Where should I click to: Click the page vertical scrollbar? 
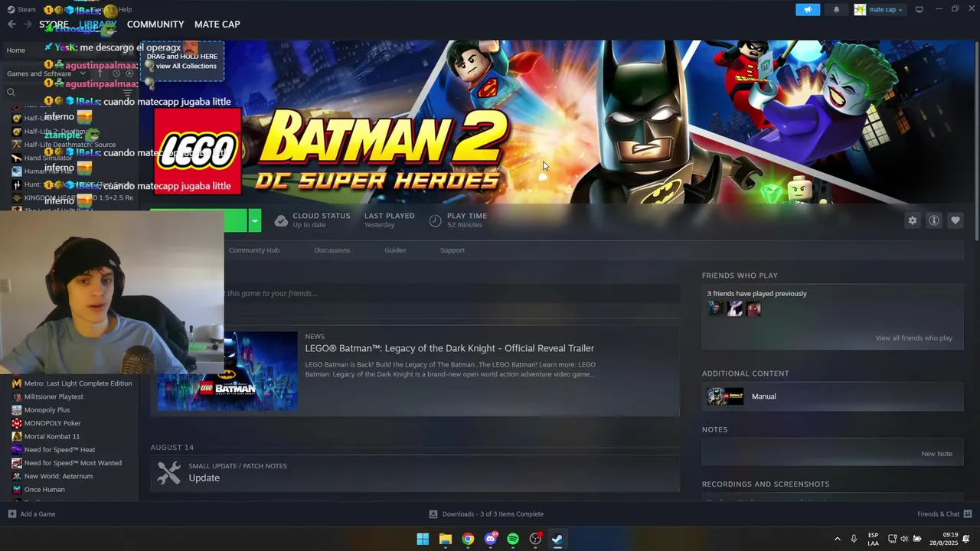[976, 142]
